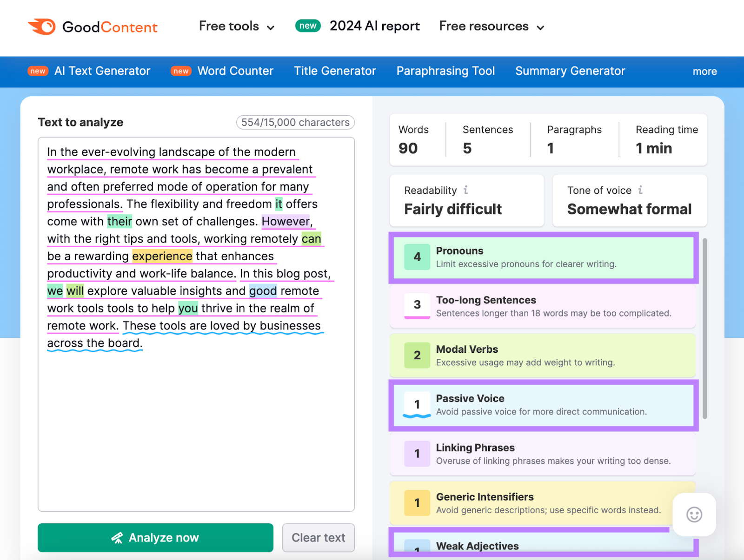Select the highlighted word "experience"
This screenshot has height=560, width=744.
point(162,256)
